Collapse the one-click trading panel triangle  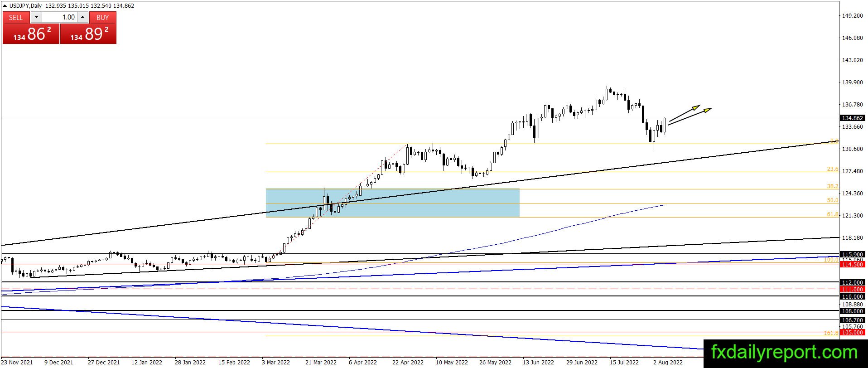(x=5, y=6)
